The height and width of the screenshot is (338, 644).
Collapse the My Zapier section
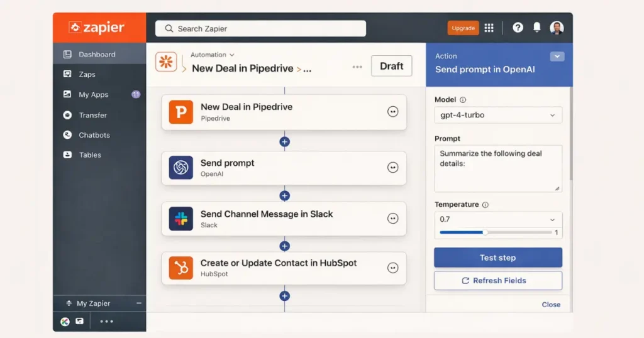[x=139, y=303]
